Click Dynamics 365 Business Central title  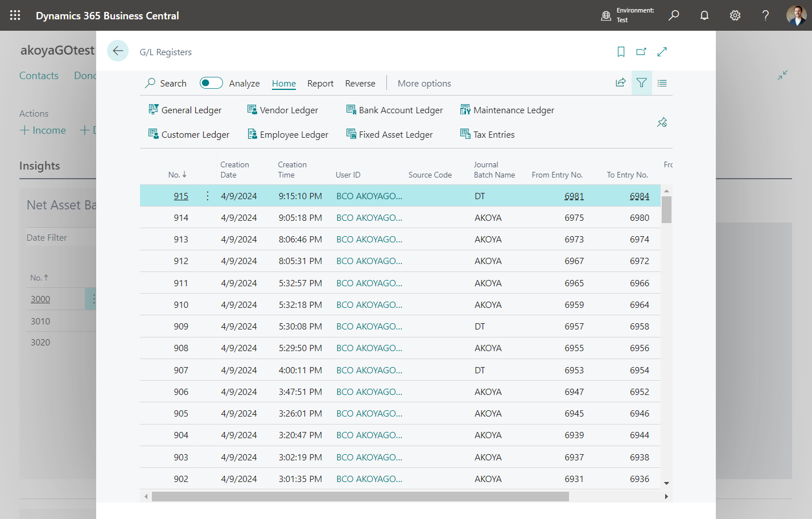[108, 15]
